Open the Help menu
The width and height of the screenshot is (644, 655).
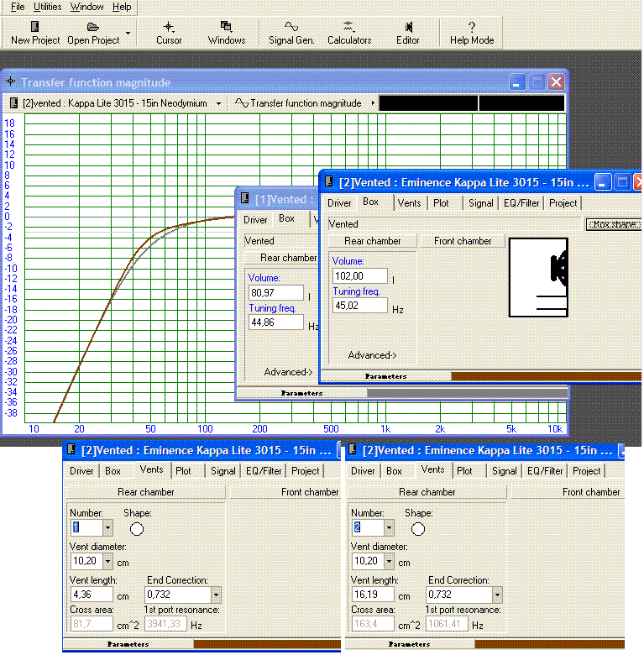122,7
